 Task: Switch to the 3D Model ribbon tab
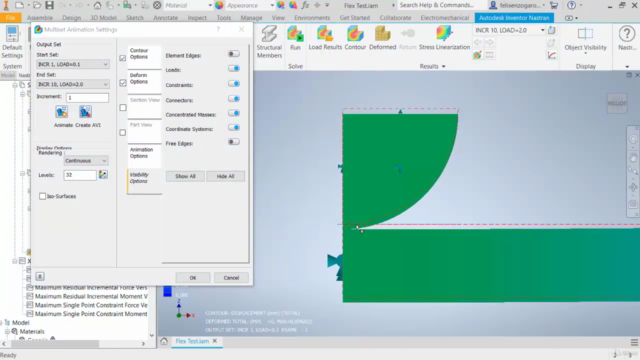(x=103, y=18)
